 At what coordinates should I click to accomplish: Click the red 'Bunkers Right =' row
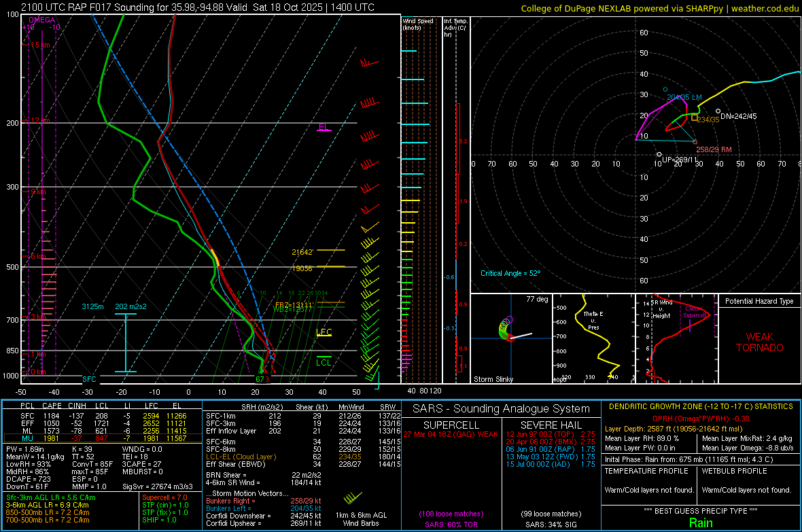point(264,501)
